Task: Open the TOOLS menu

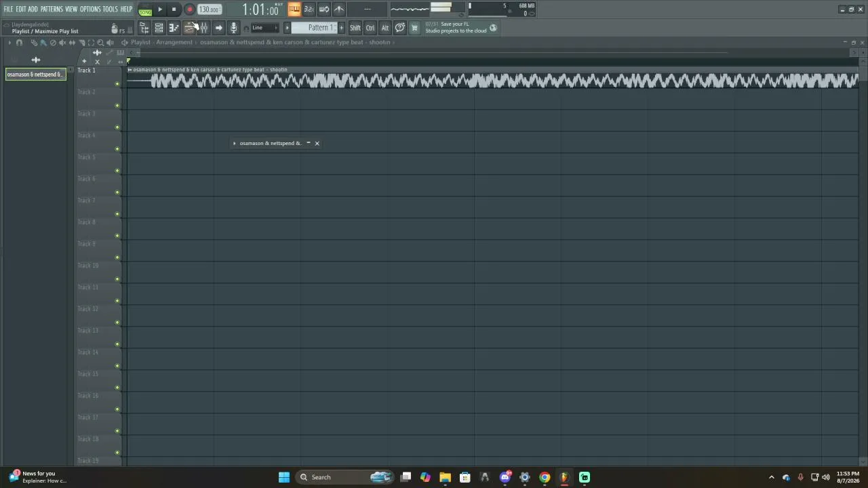Action: [x=110, y=9]
